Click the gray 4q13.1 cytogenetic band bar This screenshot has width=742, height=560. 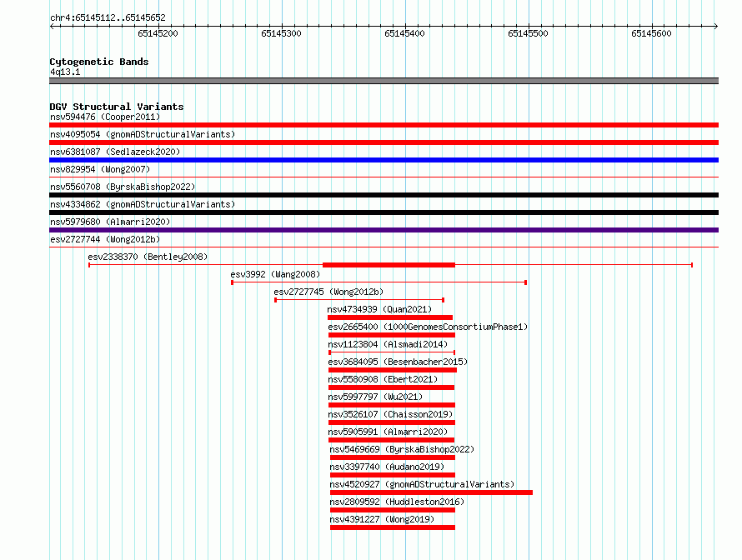click(384, 81)
